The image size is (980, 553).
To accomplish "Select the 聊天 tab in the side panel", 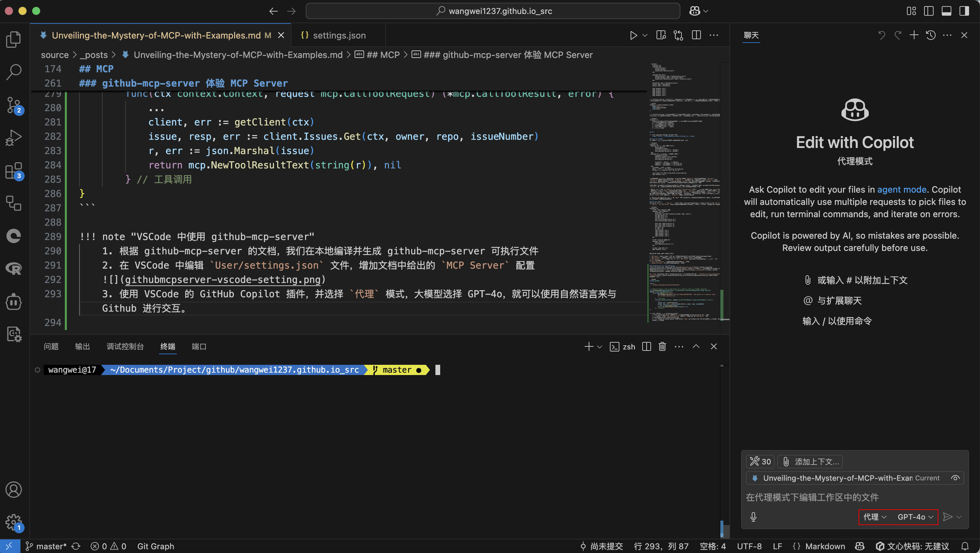I will pos(751,35).
